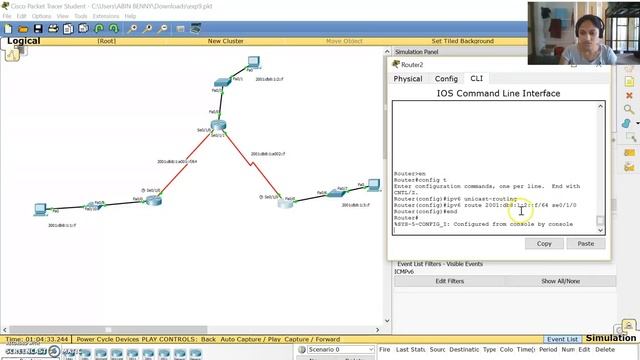Open the Options menu
Screen dimensions: 640x360
point(41,16)
